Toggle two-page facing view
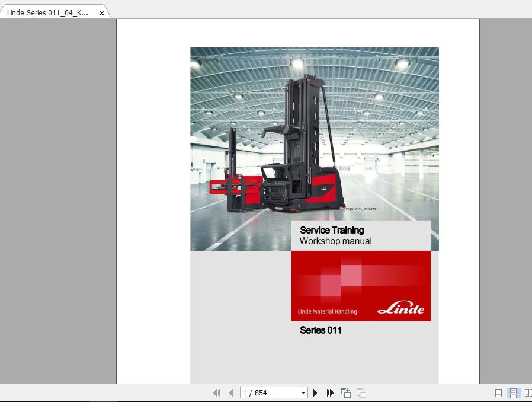 [x=527, y=393]
